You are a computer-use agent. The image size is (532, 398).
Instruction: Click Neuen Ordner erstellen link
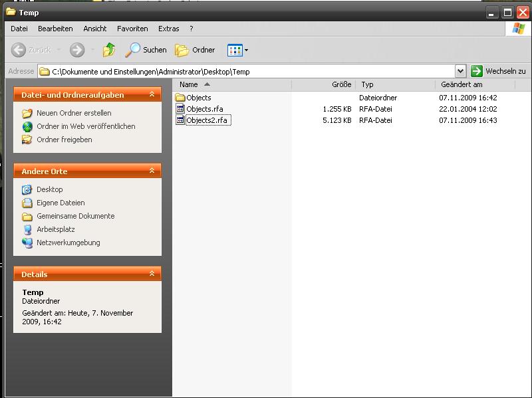(x=74, y=113)
